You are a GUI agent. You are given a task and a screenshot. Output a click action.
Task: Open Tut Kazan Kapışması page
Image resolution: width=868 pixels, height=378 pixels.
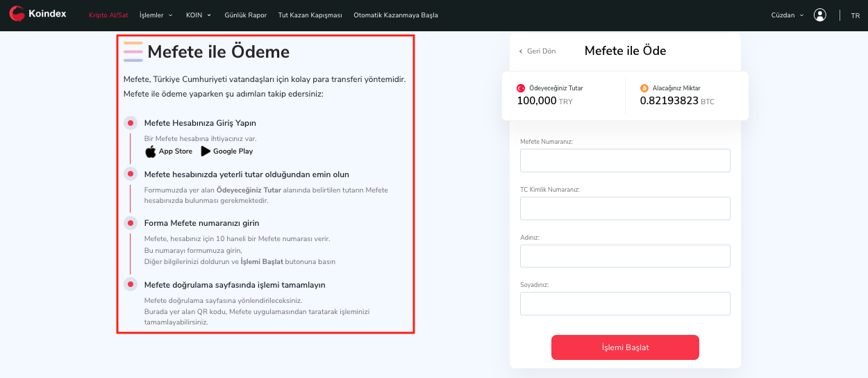tap(310, 15)
